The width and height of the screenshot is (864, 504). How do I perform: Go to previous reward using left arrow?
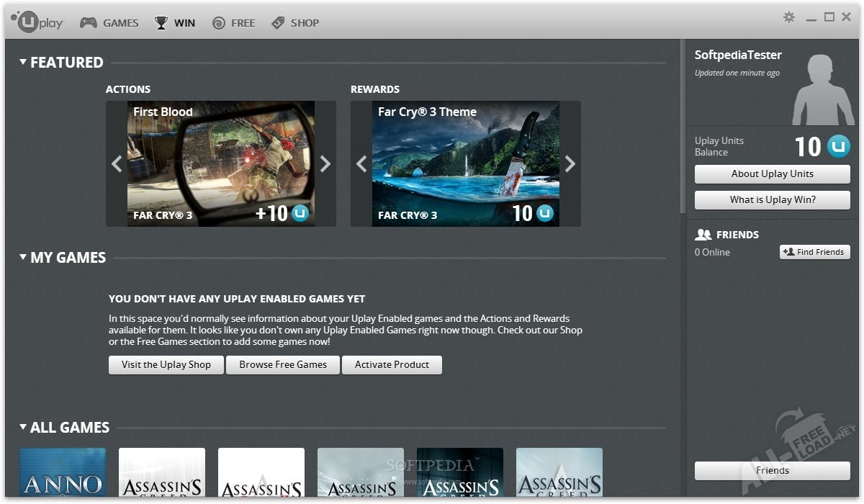(361, 164)
